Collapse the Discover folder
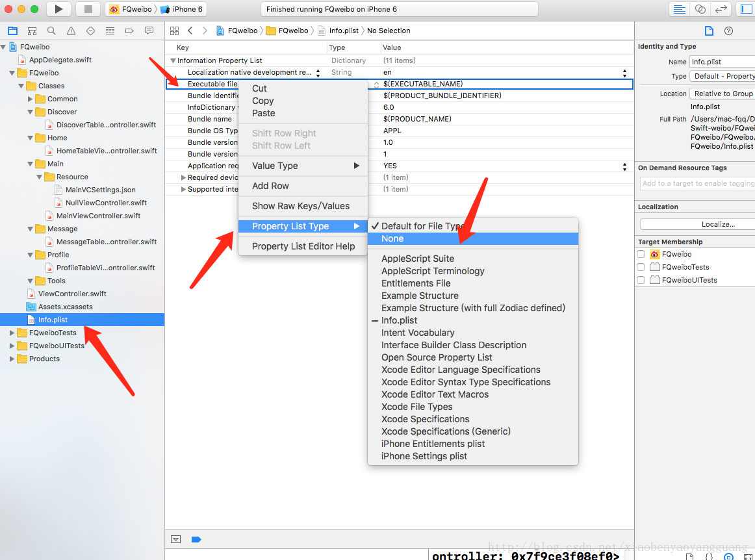Image resolution: width=755 pixels, height=560 pixels. point(31,112)
